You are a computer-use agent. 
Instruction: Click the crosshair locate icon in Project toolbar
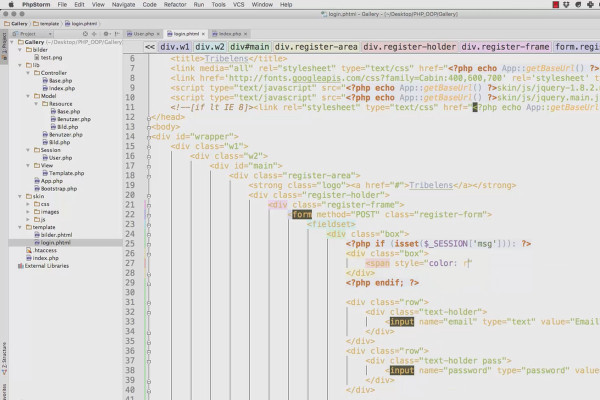(94, 34)
